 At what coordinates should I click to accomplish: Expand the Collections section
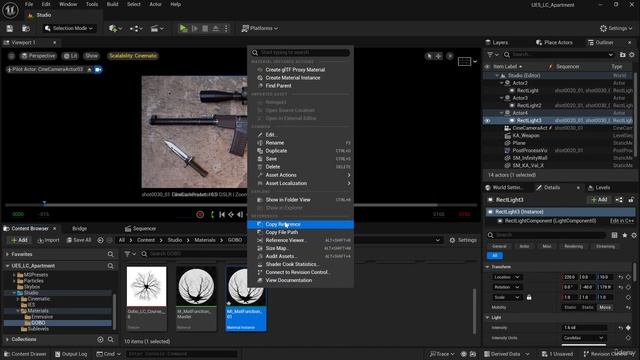[x=7, y=339]
